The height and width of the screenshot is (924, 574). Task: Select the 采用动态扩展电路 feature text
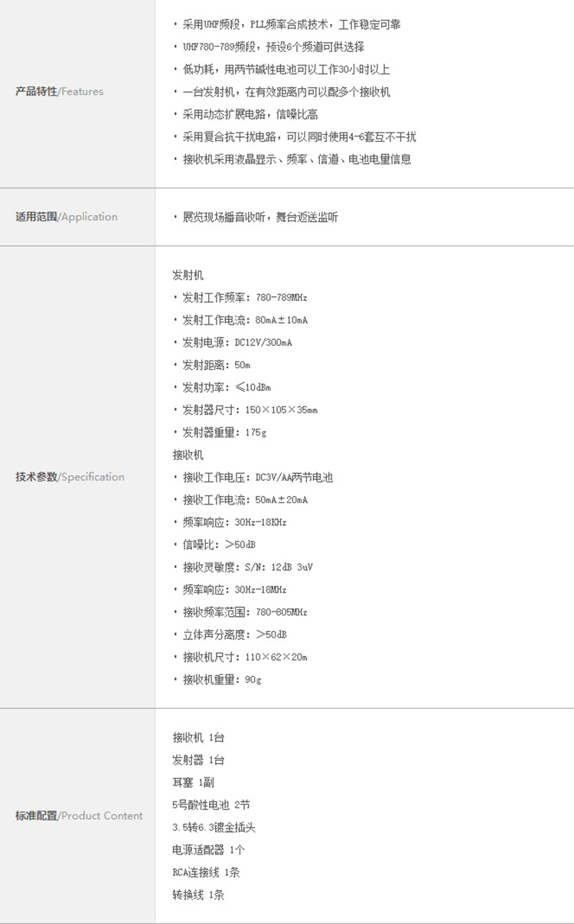coord(249,114)
